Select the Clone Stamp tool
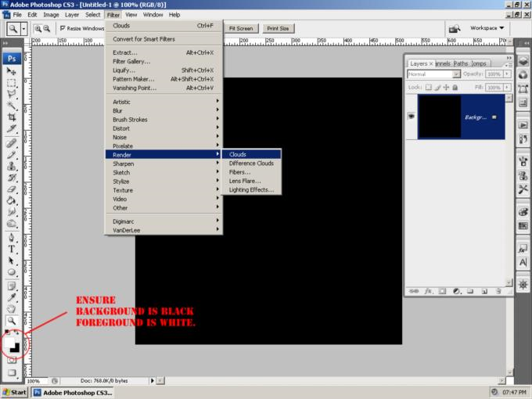532x399 pixels. coord(12,166)
